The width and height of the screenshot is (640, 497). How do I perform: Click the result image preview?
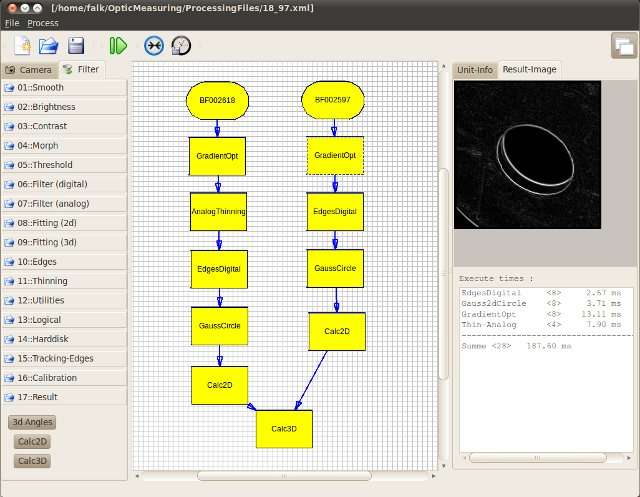[527, 155]
